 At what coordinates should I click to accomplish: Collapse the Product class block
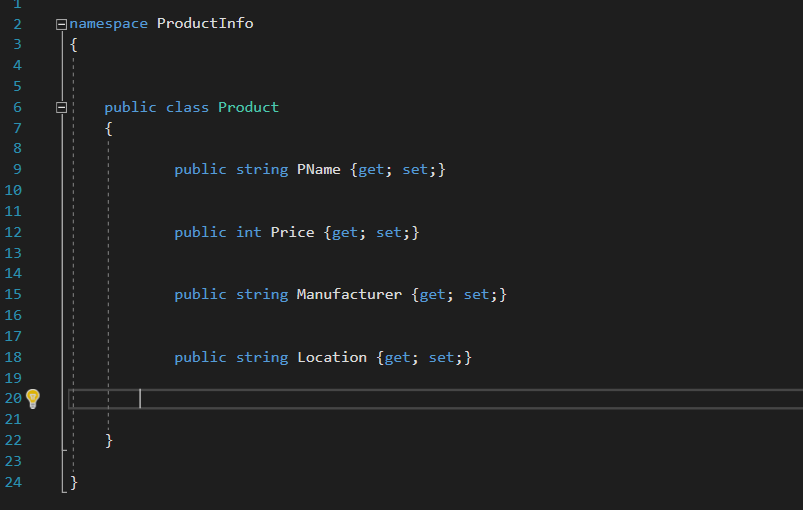61,108
